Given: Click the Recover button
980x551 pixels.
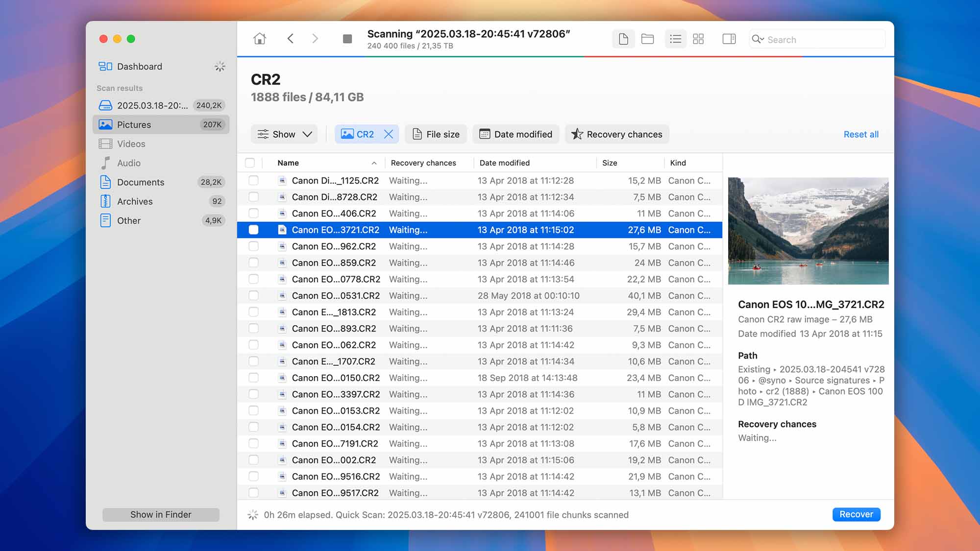Looking at the screenshot, I should [x=856, y=514].
